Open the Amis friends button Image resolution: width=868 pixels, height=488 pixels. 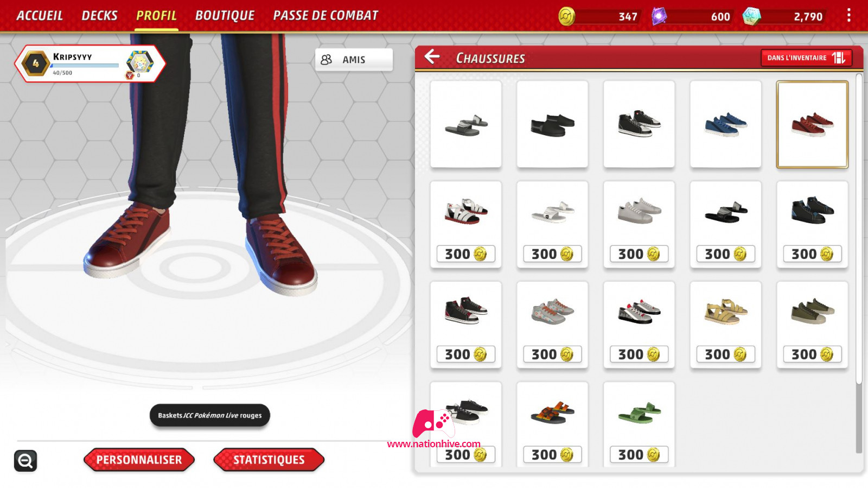click(x=354, y=60)
